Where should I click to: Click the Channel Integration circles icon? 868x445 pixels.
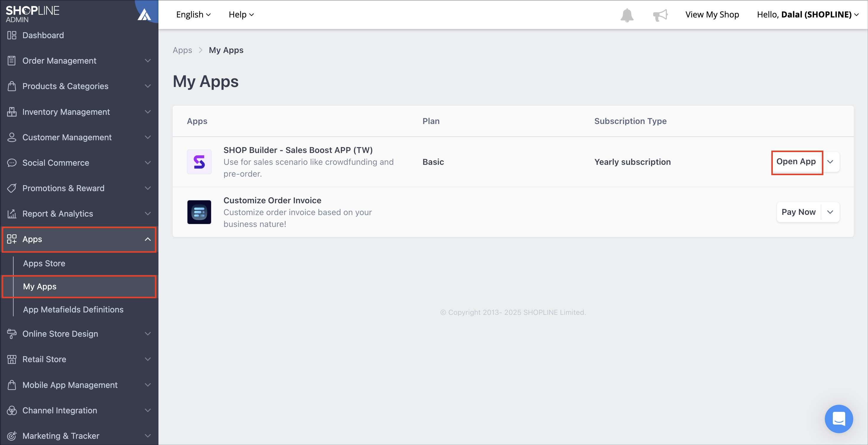pos(12,410)
